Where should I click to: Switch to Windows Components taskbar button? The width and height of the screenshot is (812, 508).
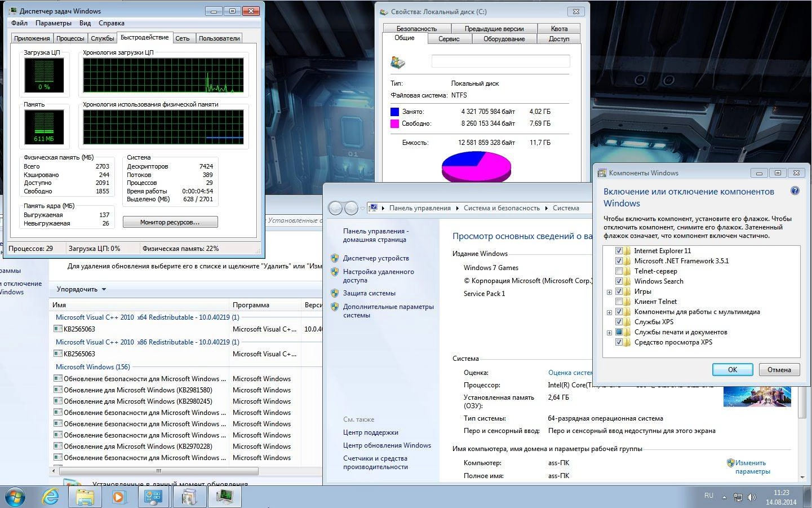[189, 497]
